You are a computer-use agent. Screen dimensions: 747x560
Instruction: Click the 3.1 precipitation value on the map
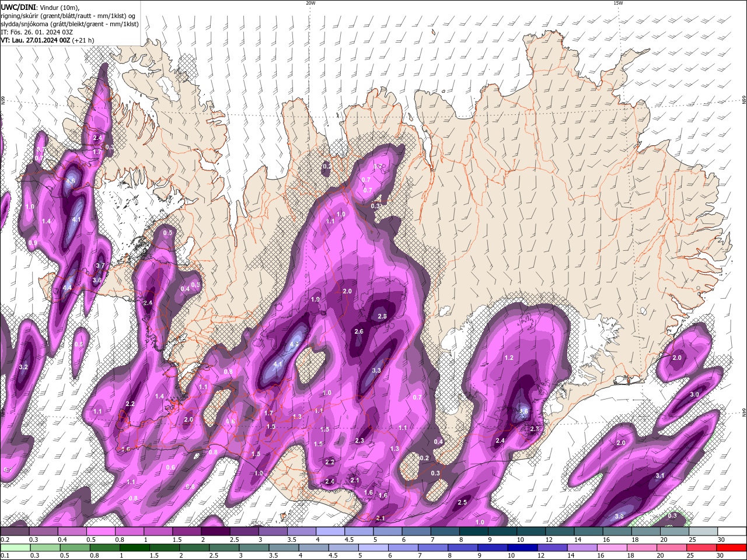pos(660,475)
